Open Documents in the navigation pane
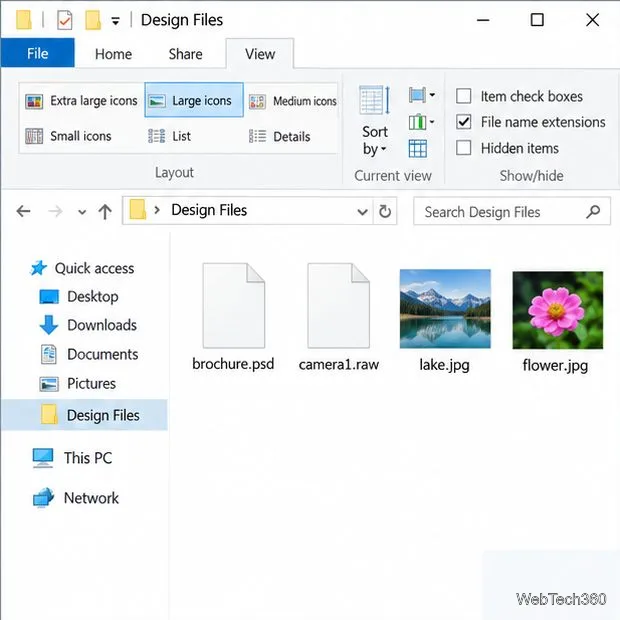This screenshot has height=620, width=620. click(89, 354)
